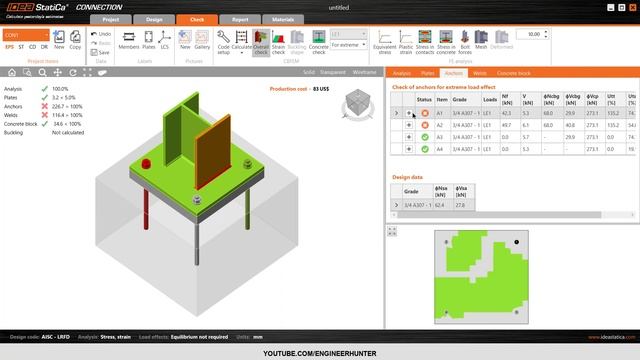The image size is (640, 360).
Task: Open the pictures Gallery
Action: (x=202, y=40)
